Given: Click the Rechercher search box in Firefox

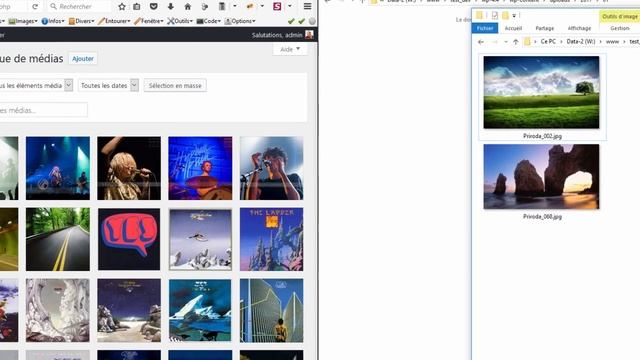Looking at the screenshot, I should (80, 7).
